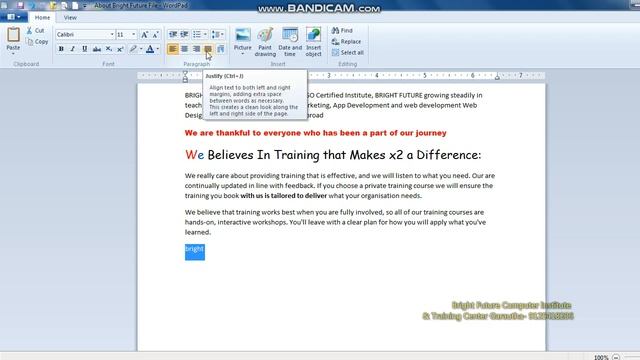Toggle Underline formatting
The width and height of the screenshot is (640, 360).
(84, 49)
